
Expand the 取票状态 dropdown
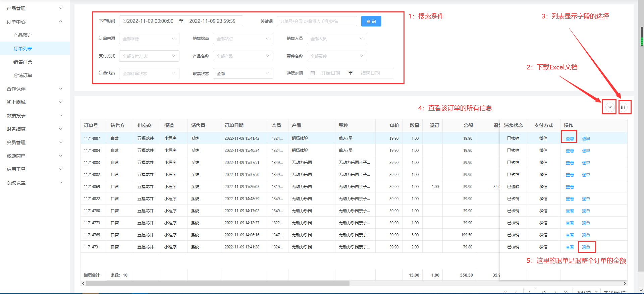(243, 73)
